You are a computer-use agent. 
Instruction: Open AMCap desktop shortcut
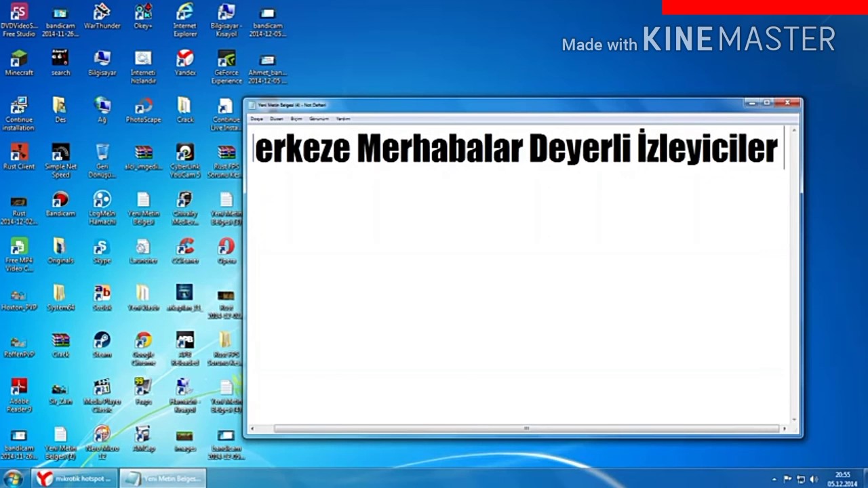tap(143, 437)
